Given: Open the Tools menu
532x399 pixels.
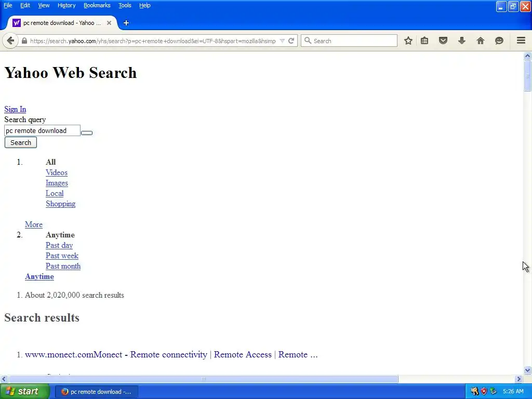Looking at the screenshot, I should click(x=125, y=5).
